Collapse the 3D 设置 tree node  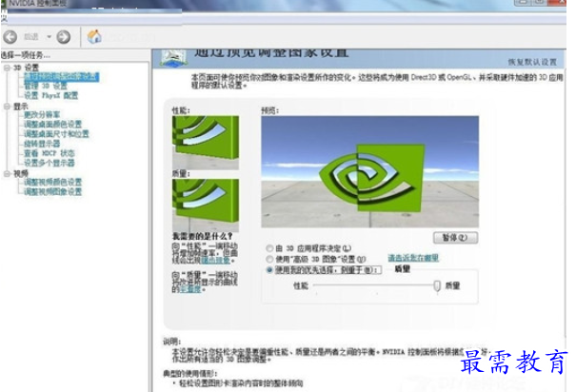tap(7, 68)
